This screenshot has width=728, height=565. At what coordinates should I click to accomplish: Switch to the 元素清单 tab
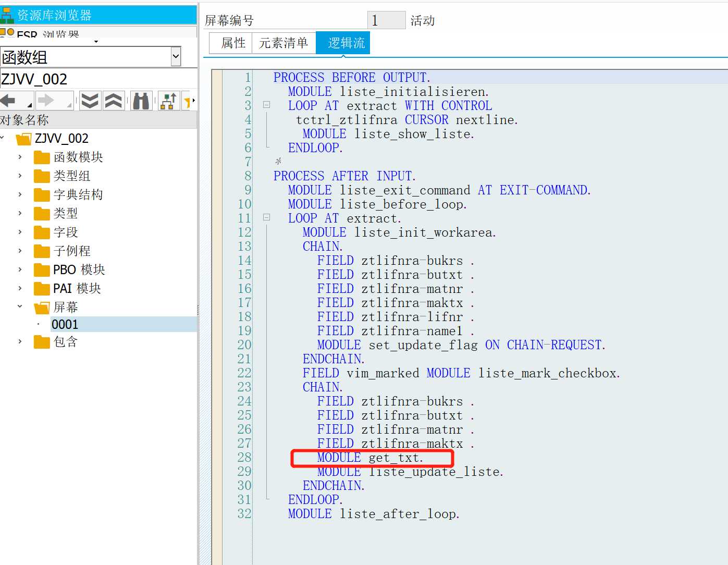tap(283, 43)
